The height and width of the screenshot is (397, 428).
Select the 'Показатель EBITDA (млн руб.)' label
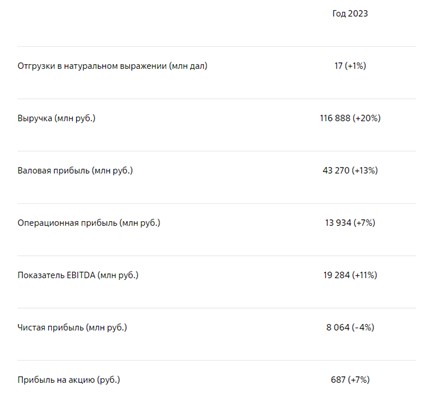[x=78, y=275]
